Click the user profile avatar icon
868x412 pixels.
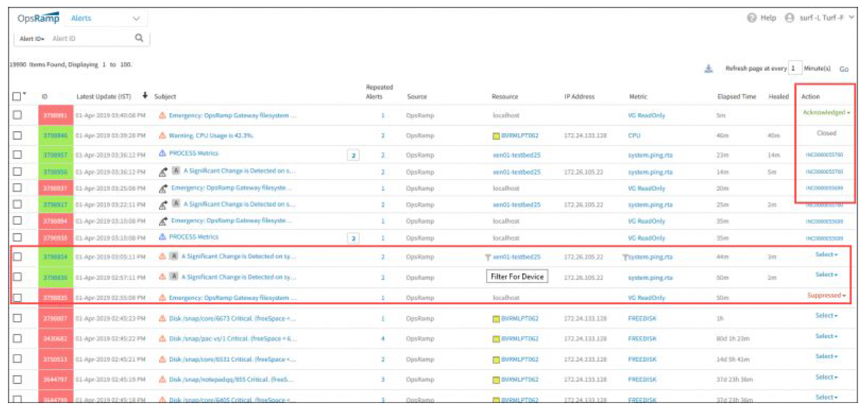click(x=789, y=18)
